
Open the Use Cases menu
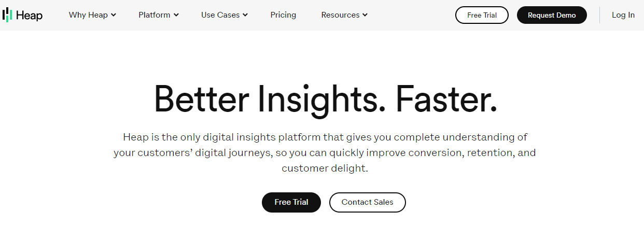tap(220, 15)
